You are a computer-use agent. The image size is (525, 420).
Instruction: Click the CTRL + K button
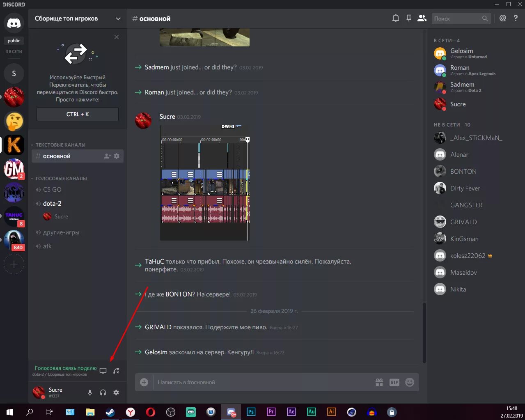(78, 114)
